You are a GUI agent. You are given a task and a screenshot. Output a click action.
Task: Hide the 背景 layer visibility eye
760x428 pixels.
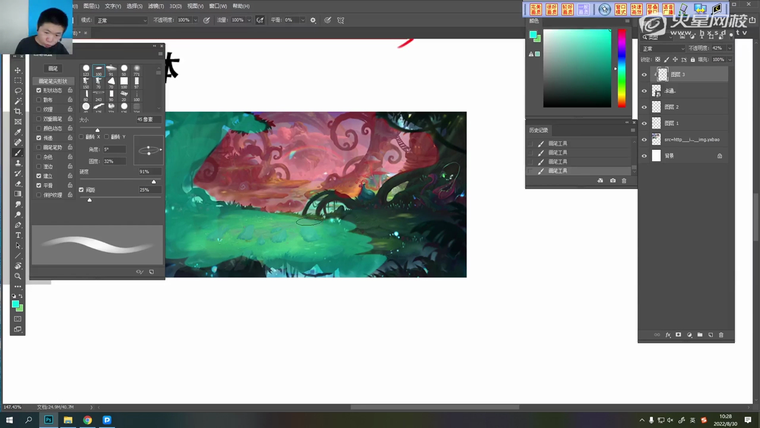[x=644, y=156]
